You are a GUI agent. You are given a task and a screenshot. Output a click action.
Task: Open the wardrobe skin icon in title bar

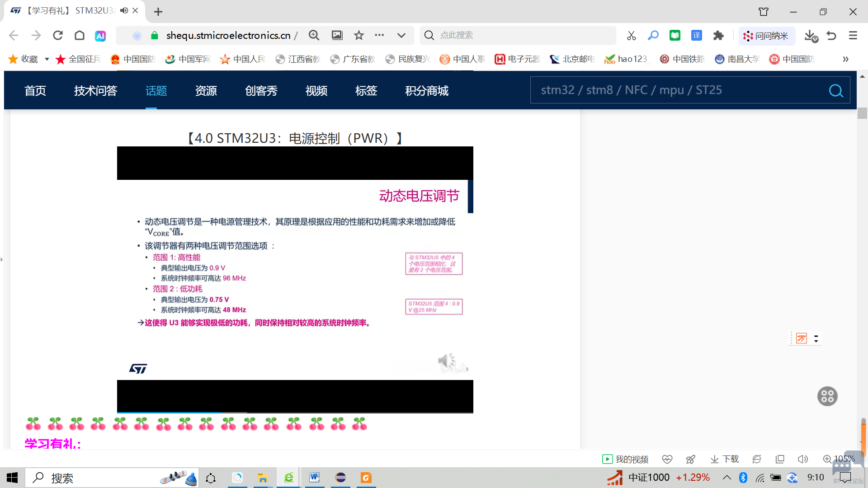pos(764,12)
